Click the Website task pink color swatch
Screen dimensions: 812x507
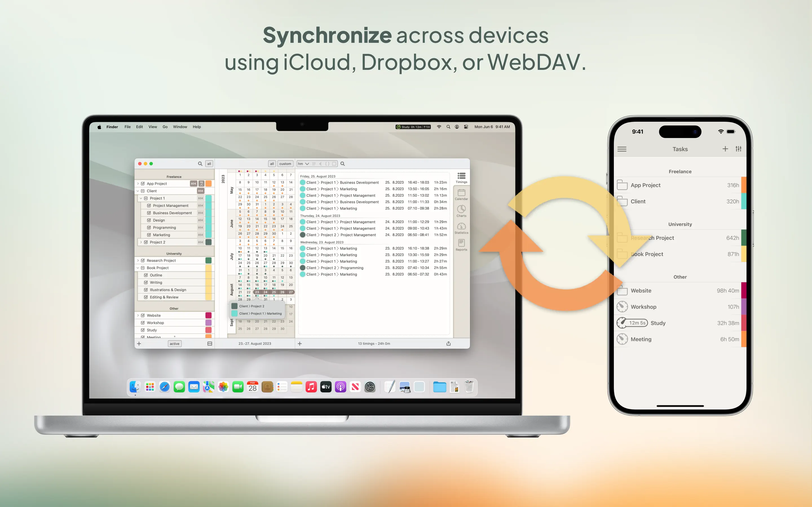pos(208,315)
